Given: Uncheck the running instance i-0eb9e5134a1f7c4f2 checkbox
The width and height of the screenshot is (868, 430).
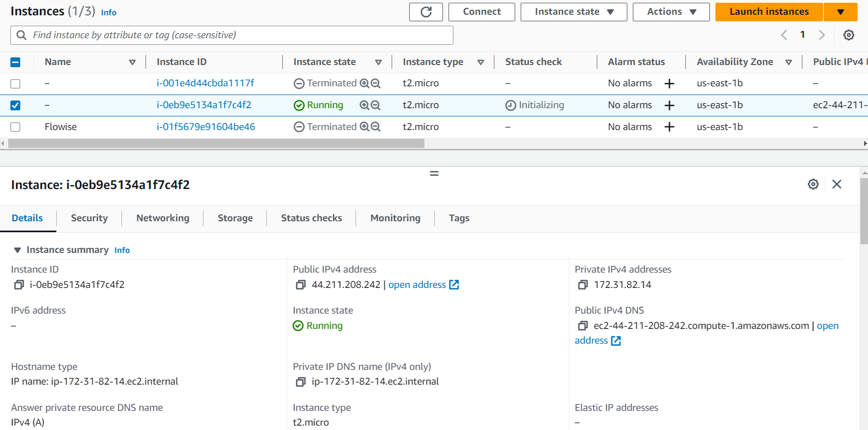Looking at the screenshot, I should tap(15, 105).
